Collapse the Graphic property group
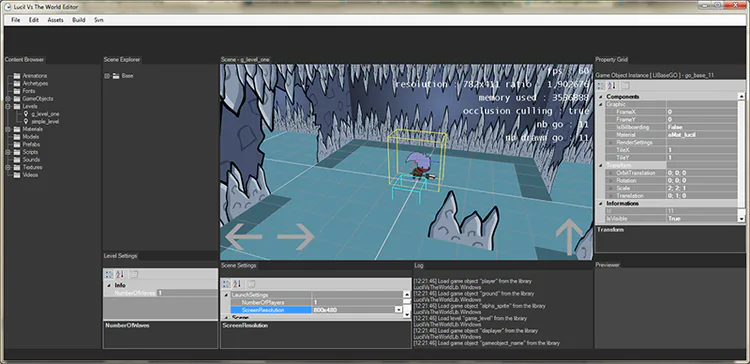750x364 pixels. 601,104
